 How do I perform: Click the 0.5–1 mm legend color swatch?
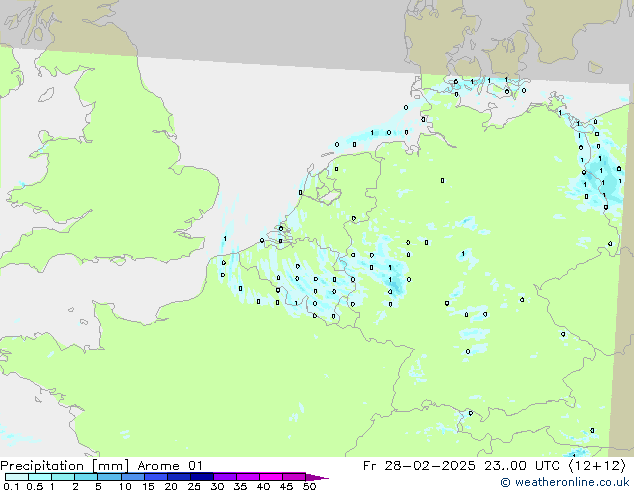pyautogui.click(x=40, y=477)
